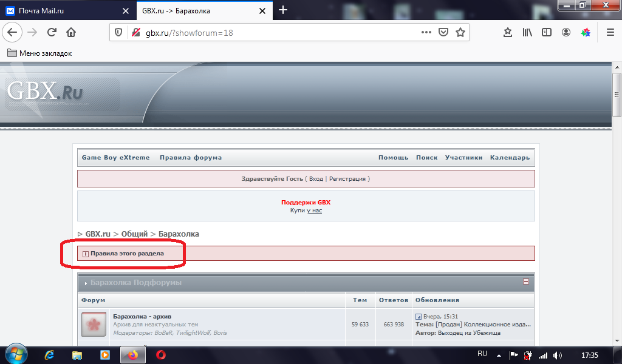
Task: Open network signal tray icon
Action: click(542, 356)
